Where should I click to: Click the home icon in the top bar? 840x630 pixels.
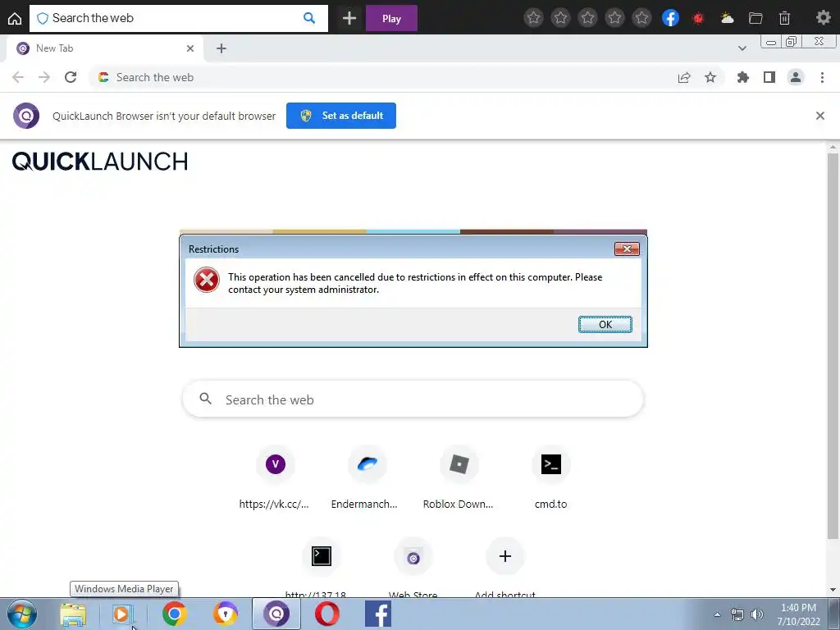pos(15,18)
